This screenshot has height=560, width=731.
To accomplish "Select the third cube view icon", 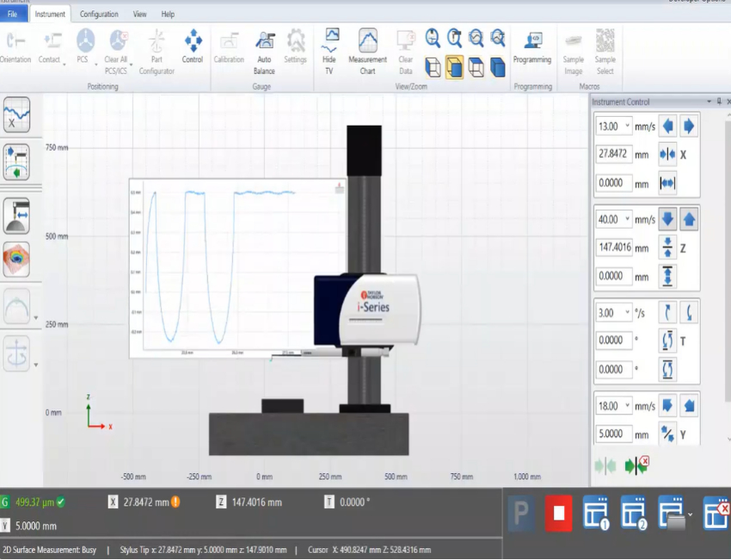I will point(476,67).
